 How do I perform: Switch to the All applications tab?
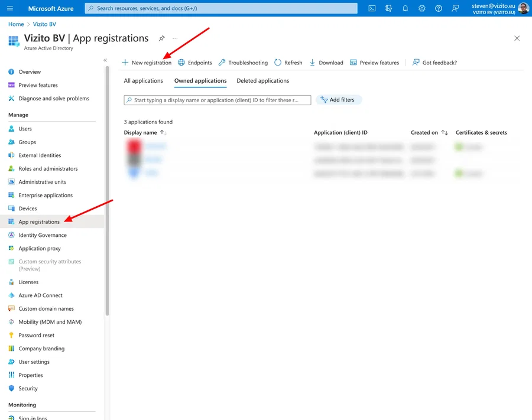click(143, 80)
